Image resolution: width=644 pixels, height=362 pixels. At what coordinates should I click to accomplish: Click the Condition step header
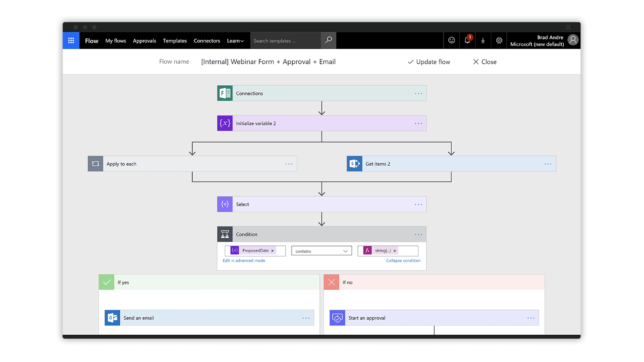pyautogui.click(x=322, y=234)
